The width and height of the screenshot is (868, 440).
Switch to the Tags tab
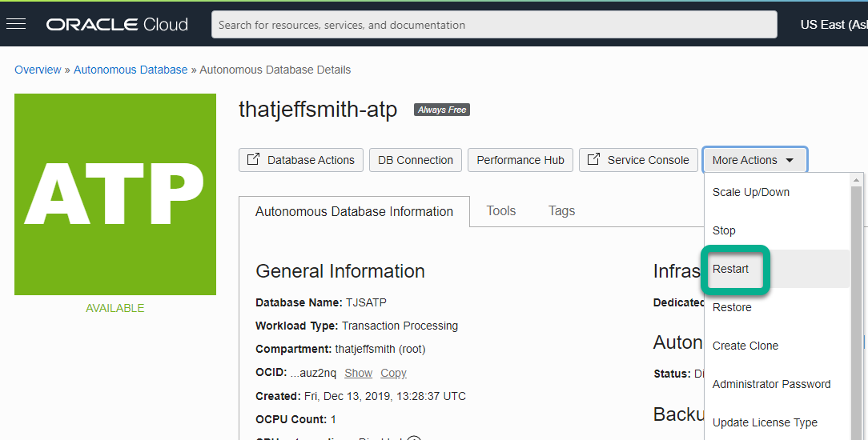click(x=561, y=211)
